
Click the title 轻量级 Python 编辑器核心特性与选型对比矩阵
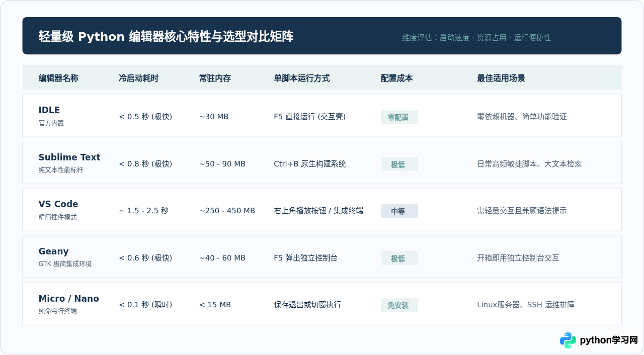coord(166,37)
